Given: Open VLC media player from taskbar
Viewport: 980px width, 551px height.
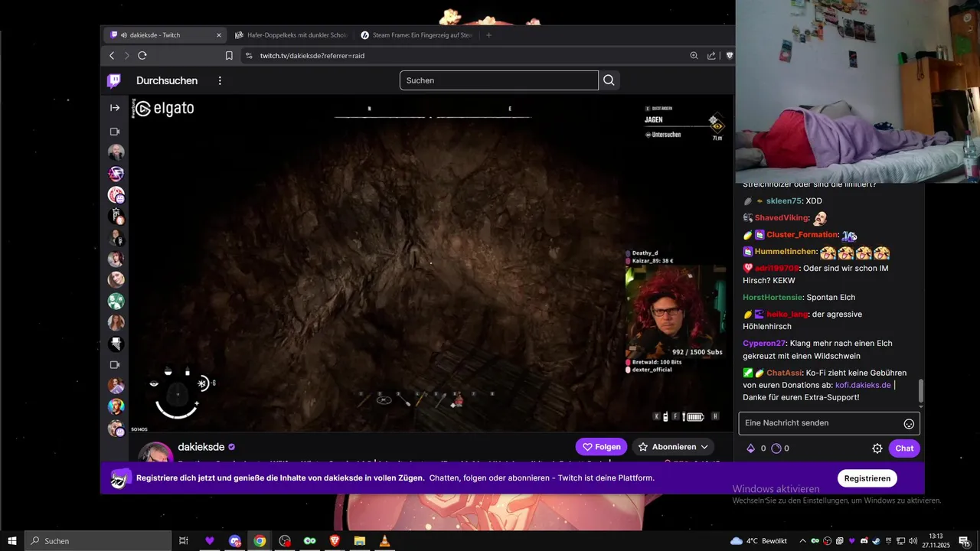Looking at the screenshot, I should pos(384,541).
